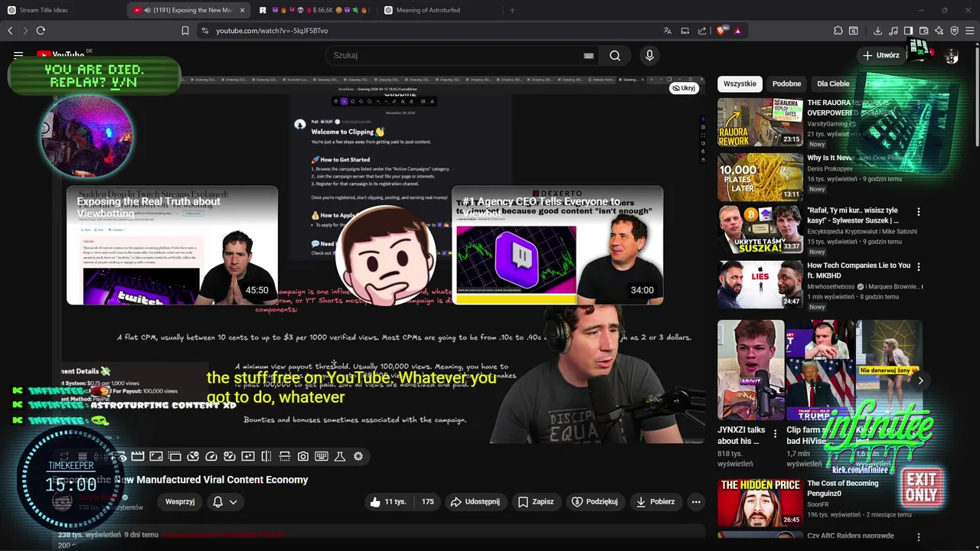This screenshot has width=980, height=551.
Task: Bookmark this page via bookmark icon
Action: 185,31
